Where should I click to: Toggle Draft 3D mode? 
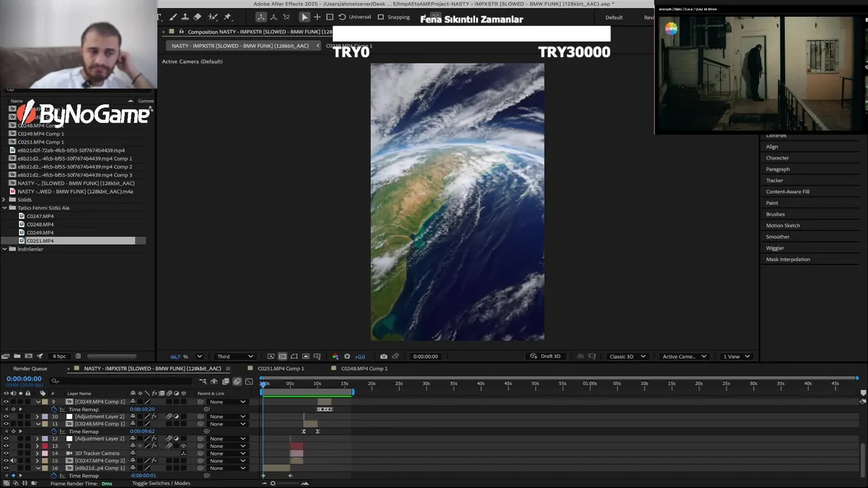546,357
